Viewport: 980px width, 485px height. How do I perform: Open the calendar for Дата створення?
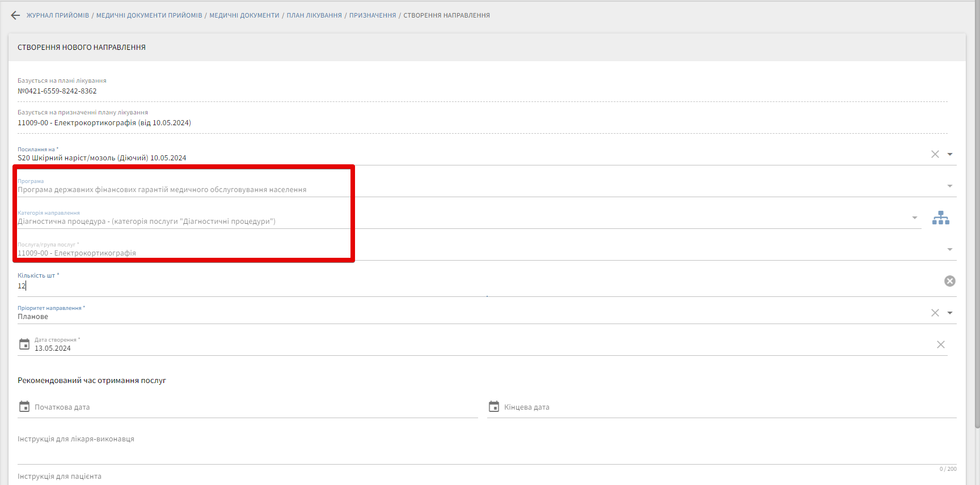point(24,344)
